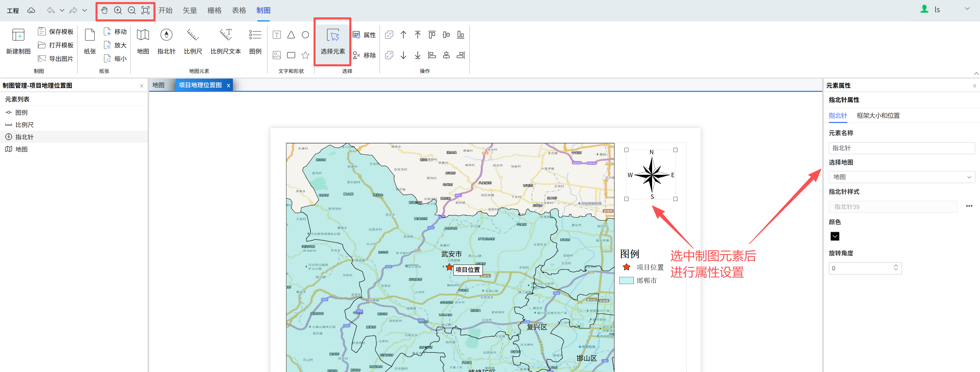Switch to the 矢量 ribbon tab
Screen dimensions: 980x372
point(190,10)
